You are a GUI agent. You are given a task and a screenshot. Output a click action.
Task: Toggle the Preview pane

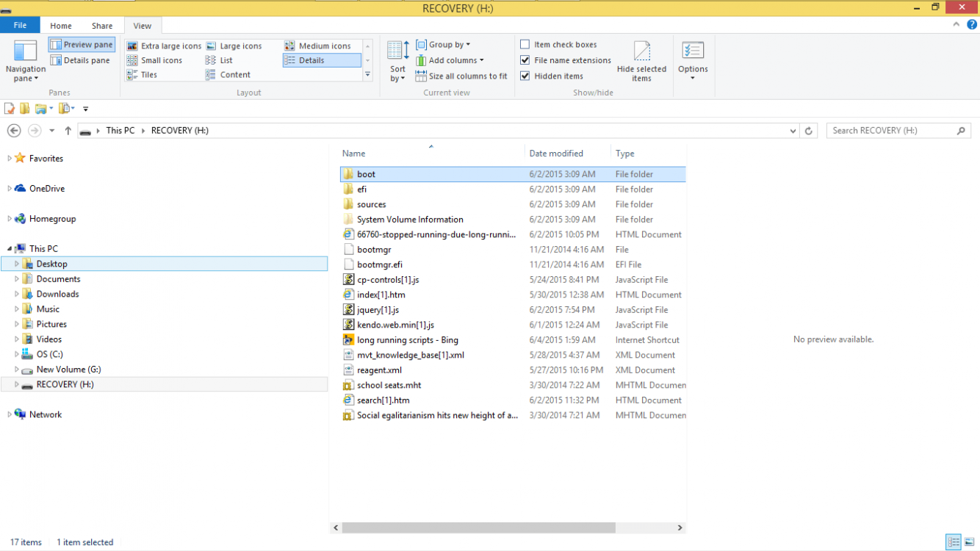tap(82, 45)
